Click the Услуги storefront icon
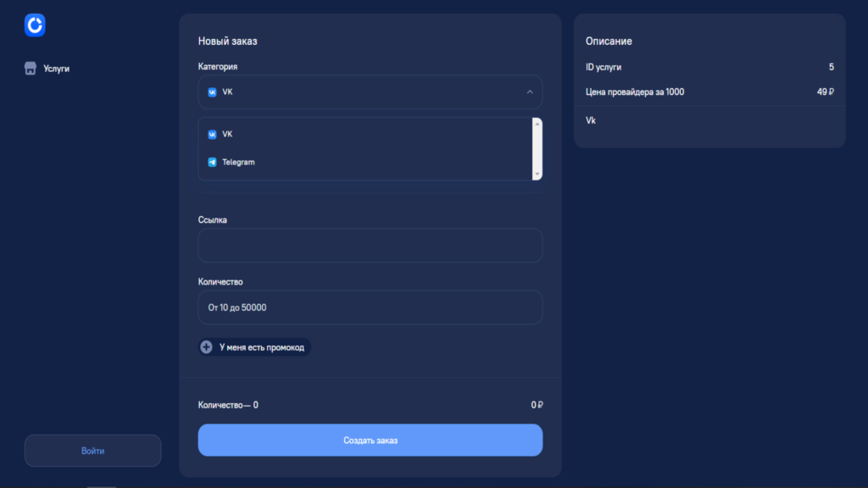The image size is (868, 488). click(x=31, y=68)
